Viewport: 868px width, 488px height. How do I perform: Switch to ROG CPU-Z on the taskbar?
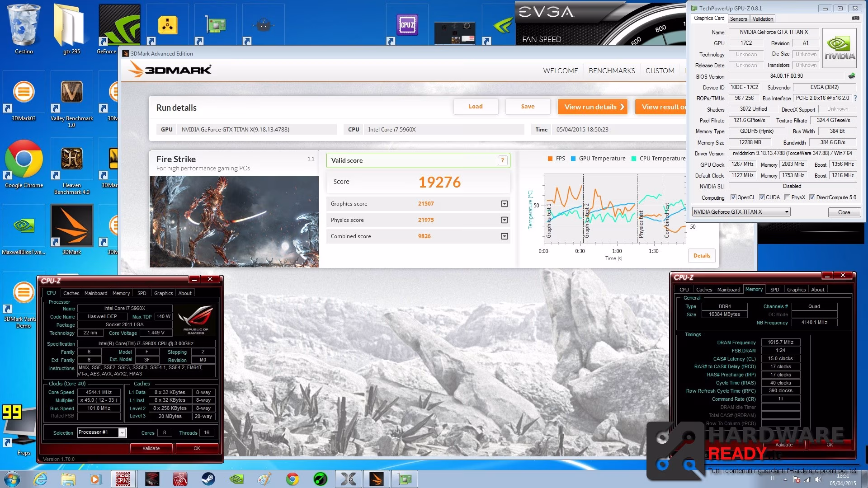[x=123, y=479]
